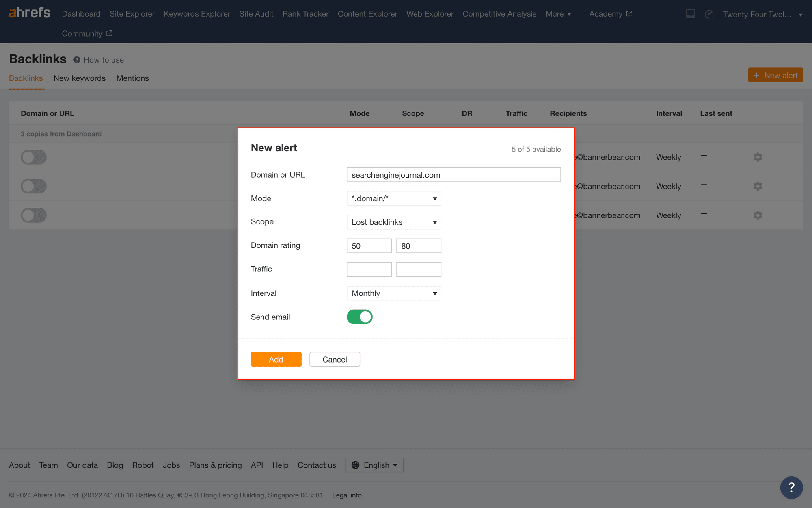Go to Rank Tracker
Screen dimensions: 812x508
pos(305,14)
